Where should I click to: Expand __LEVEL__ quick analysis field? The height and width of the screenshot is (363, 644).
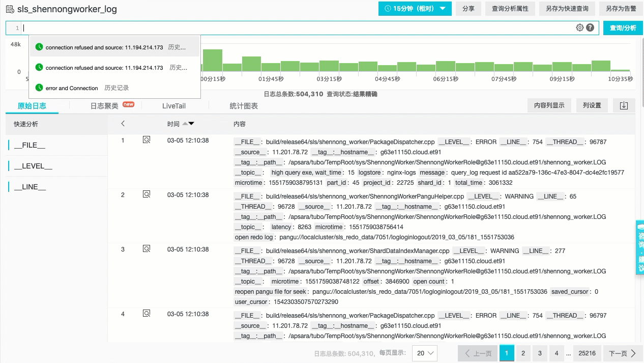coord(33,166)
